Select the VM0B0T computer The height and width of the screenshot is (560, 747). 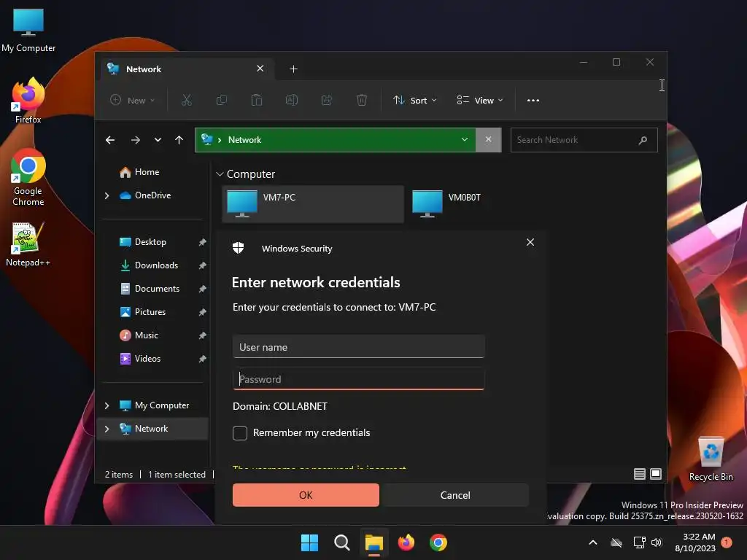pyautogui.click(x=446, y=203)
